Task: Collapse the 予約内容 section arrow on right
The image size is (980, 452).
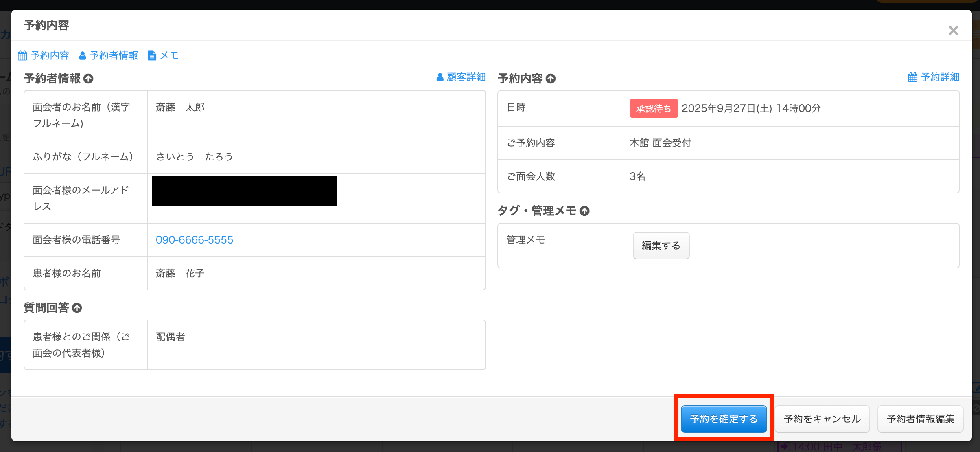Action: coord(551,79)
